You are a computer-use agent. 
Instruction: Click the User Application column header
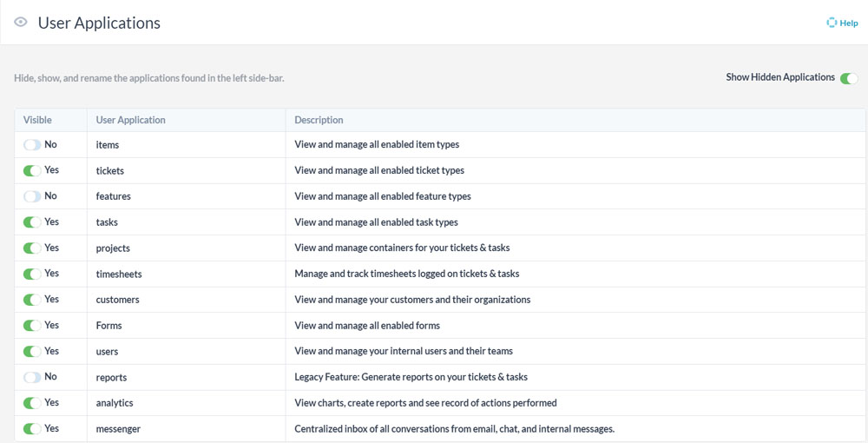click(x=130, y=120)
